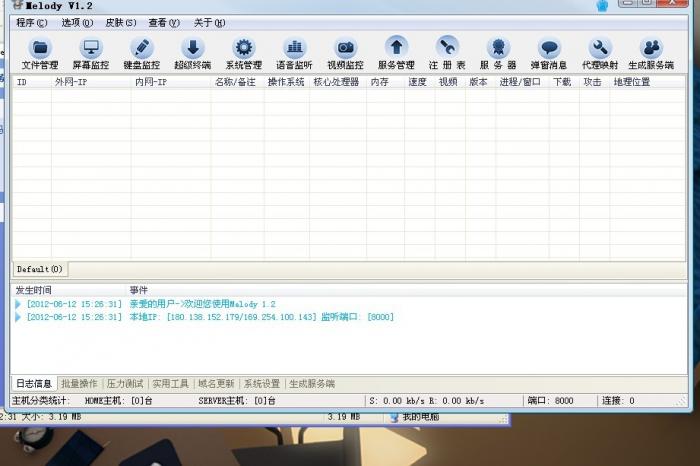Launch the 屏幕监控 screen monitor
Screen dimensions: 700x466
click(91, 53)
